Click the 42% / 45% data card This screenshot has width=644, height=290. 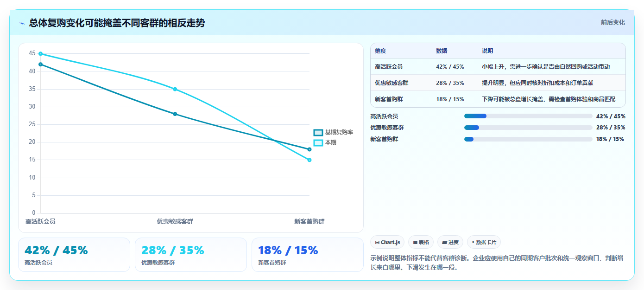74,255
